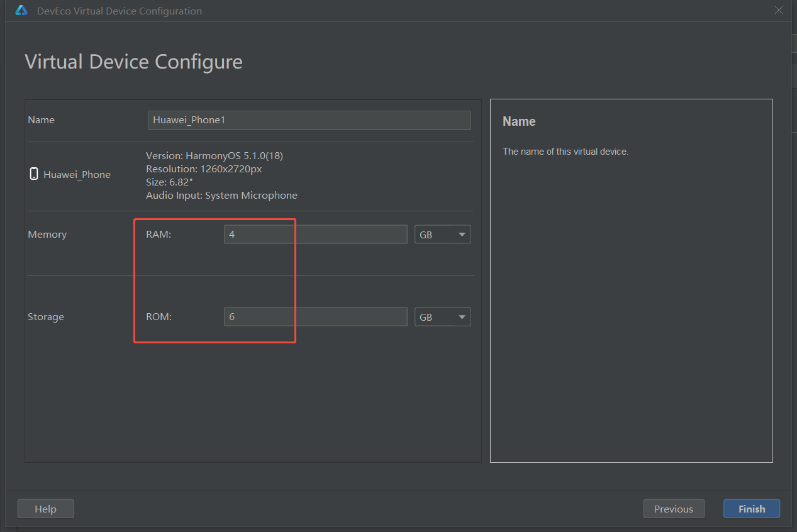Open the ROM unit GB dropdown
797x532 pixels.
click(x=442, y=317)
